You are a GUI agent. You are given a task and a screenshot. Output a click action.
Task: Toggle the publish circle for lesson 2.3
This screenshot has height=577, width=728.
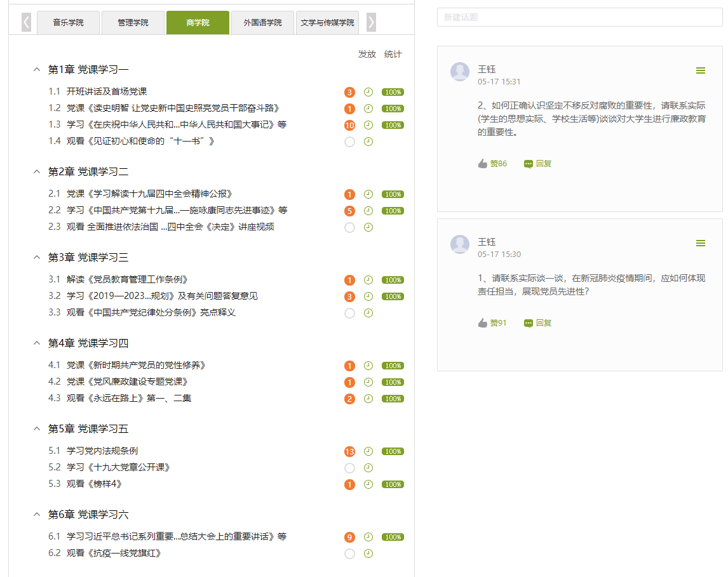349,227
